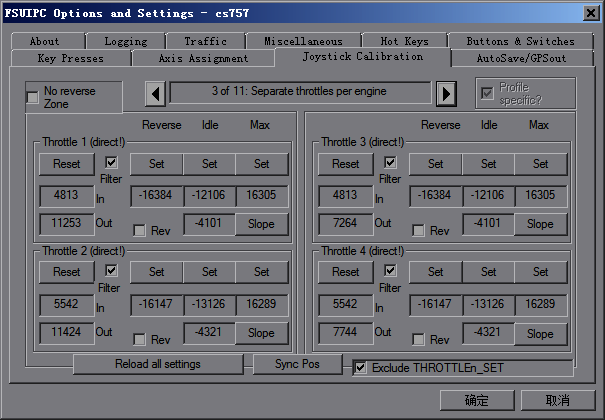Open the Key Presses tab

click(x=71, y=58)
